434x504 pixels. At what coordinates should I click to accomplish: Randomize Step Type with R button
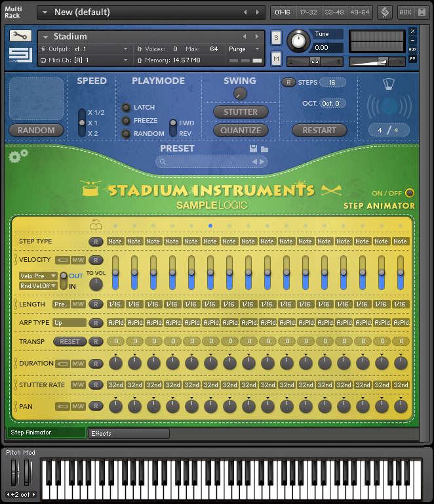[x=96, y=241]
